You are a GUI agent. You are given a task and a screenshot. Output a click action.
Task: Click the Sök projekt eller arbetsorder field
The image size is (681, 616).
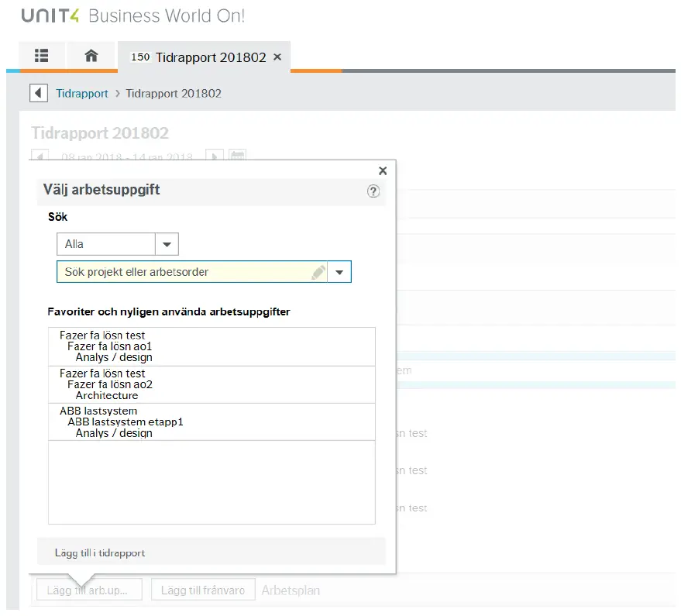point(186,272)
